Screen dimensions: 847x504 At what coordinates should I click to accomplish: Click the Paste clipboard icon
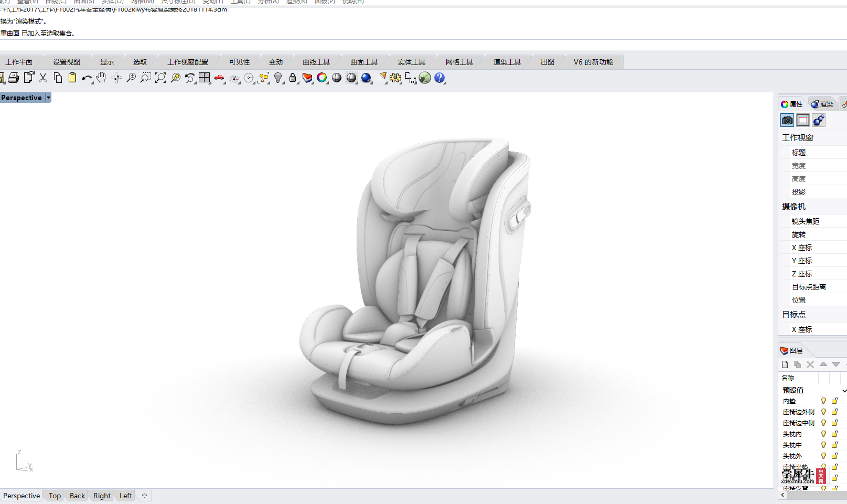(x=72, y=78)
